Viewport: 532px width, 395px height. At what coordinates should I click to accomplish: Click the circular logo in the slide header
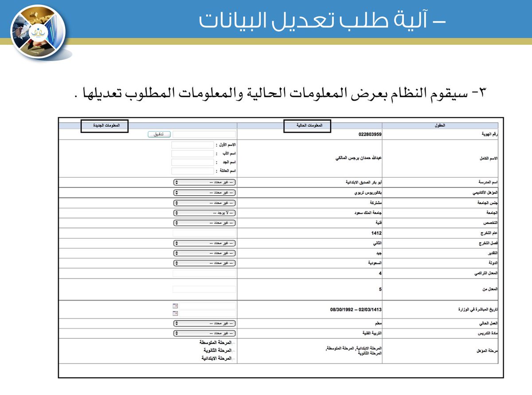point(38,32)
